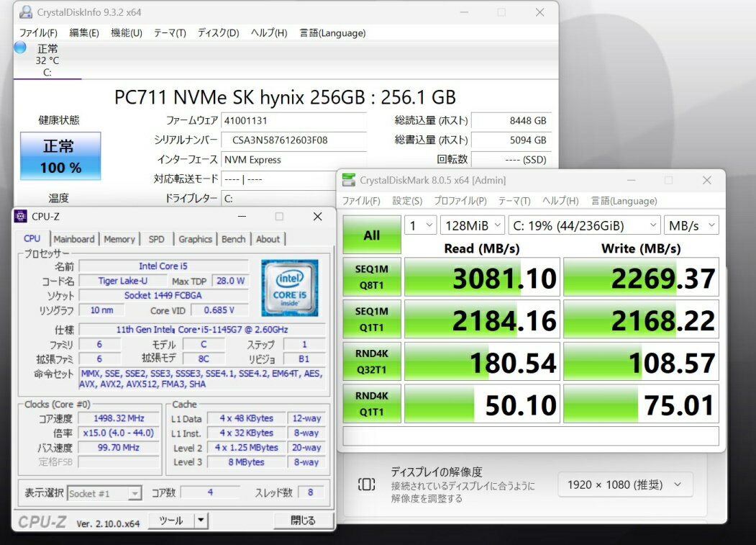Screen dimensions: 756x545
Task: Switch to the Bench tab in CPU-Z
Action: tap(233, 239)
